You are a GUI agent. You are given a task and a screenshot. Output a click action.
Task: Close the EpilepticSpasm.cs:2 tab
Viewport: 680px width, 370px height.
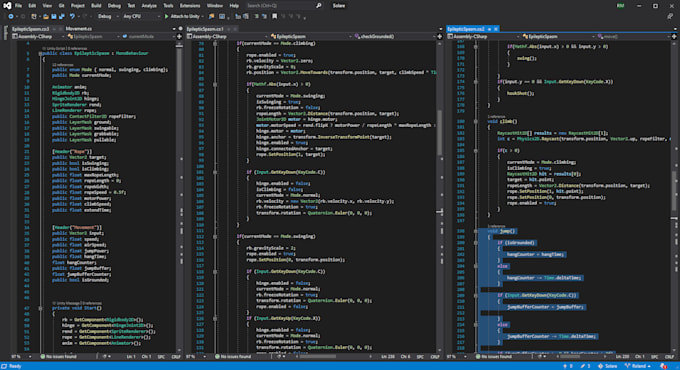496,29
